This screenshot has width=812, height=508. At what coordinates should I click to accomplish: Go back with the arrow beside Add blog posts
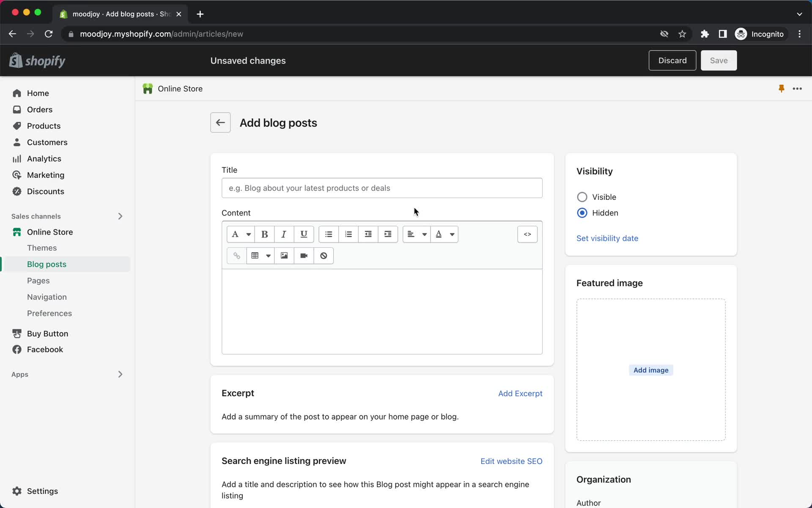tap(220, 123)
